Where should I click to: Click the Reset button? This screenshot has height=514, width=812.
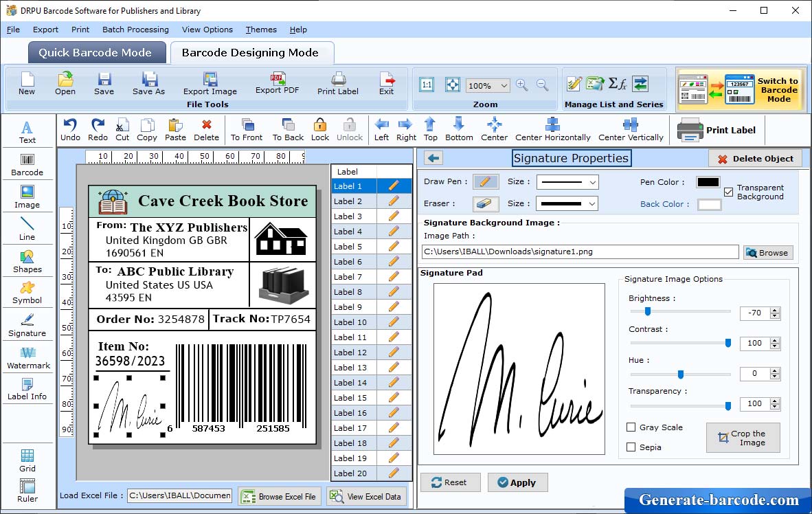[449, 482]
